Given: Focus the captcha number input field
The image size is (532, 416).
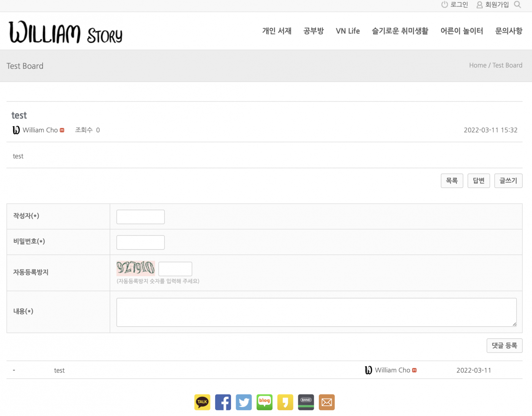Looking at the screenshot, I should click(175, 269).
